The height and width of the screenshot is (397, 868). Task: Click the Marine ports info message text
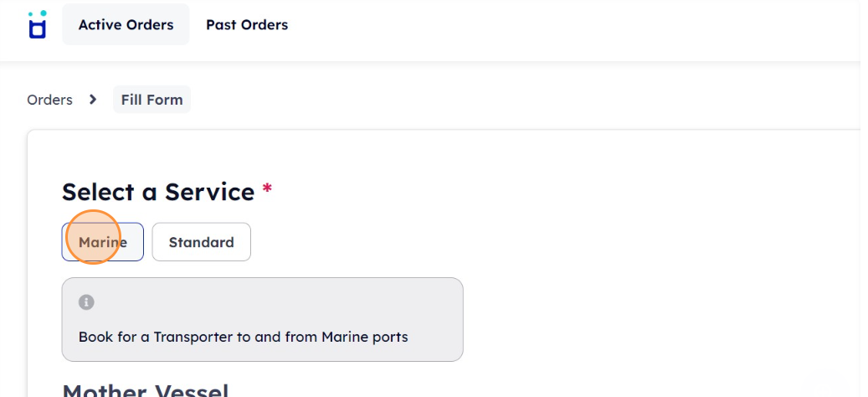click(x=243, y=337)
